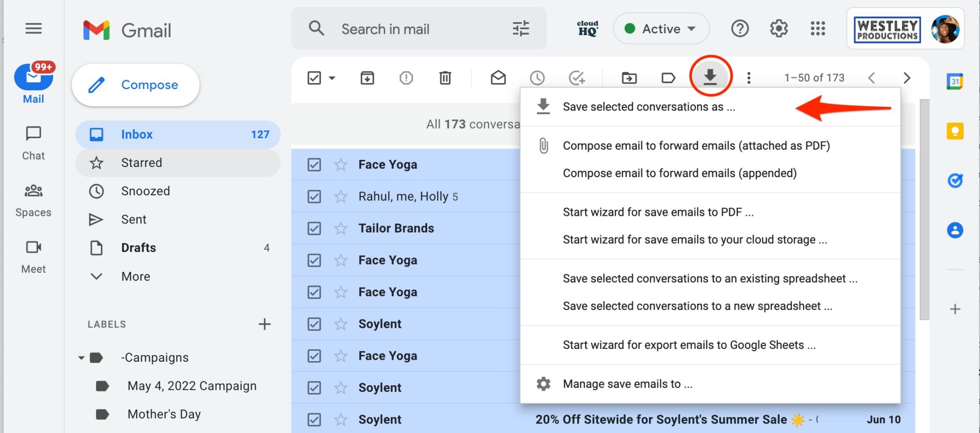Open the selection dropdown arrow
980x433 pixels.
point(331,78)
